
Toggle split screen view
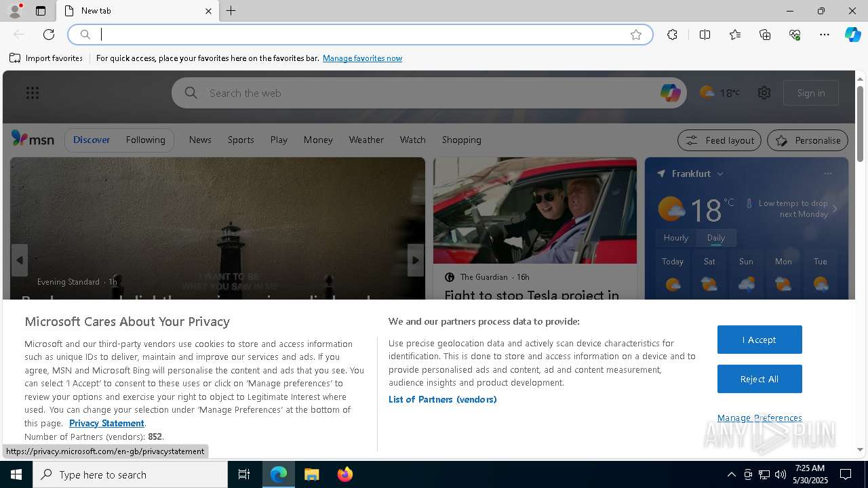tap(705, 35)
